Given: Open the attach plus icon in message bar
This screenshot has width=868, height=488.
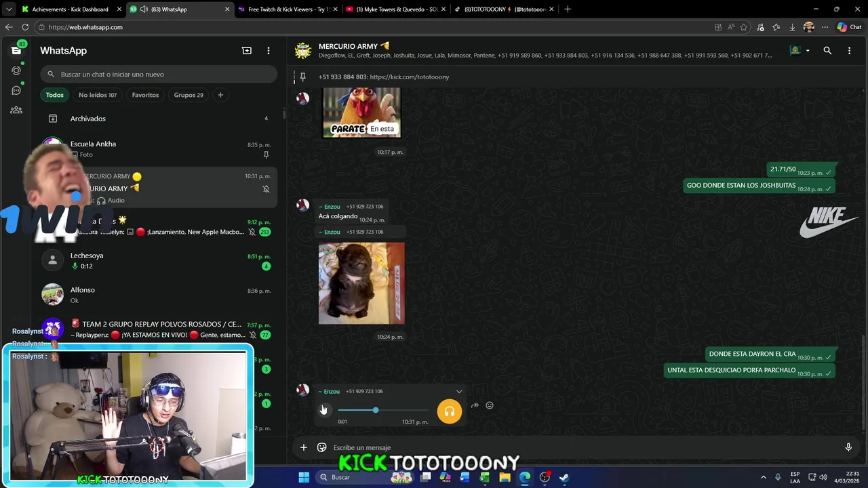Looking at the screenshot, I should click(x=304, y=447).
